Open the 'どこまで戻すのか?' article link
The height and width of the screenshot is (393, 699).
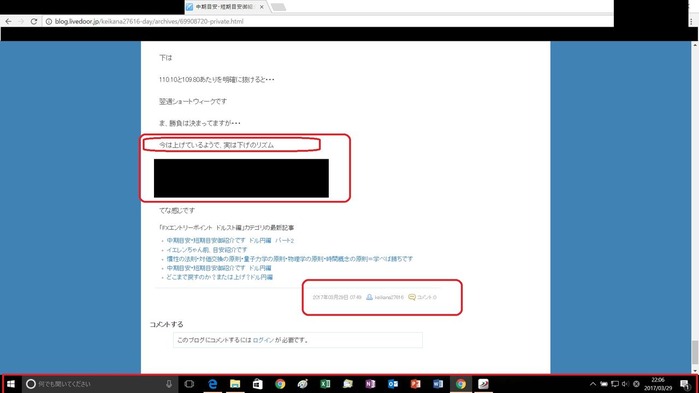click(x=219, y=277)
